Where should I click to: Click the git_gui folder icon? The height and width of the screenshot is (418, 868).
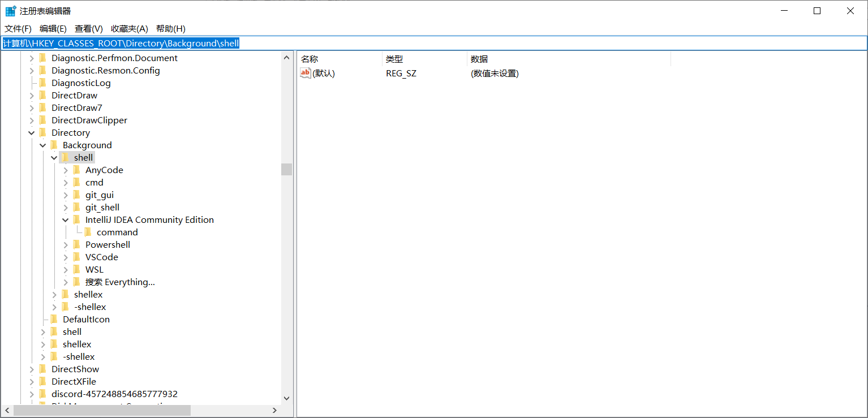(x=76, y=195)
